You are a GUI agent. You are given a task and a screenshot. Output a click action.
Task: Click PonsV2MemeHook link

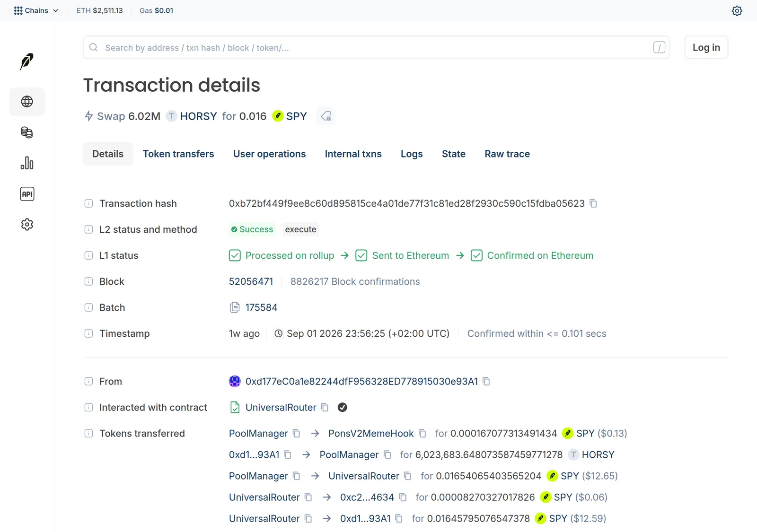click(x=371, y=433)
